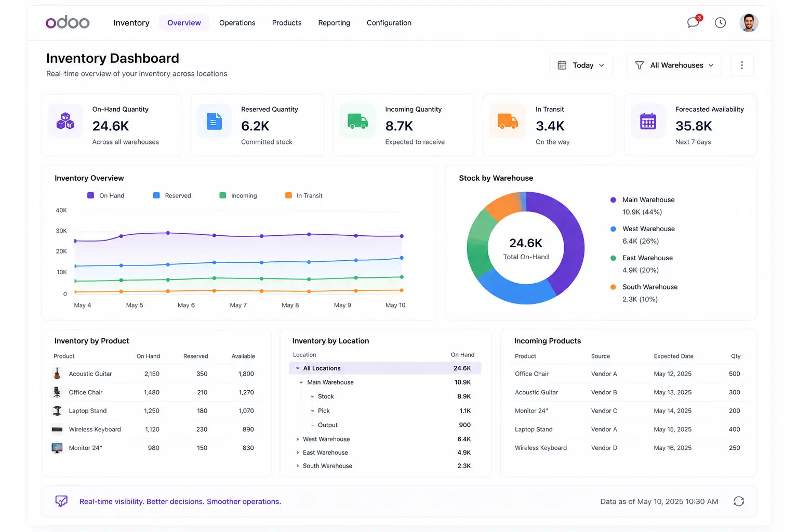Image resolution: width=798 pixels, height=532 pixels.
Task: Click the Expected Date column header
Action: [673, 356]
